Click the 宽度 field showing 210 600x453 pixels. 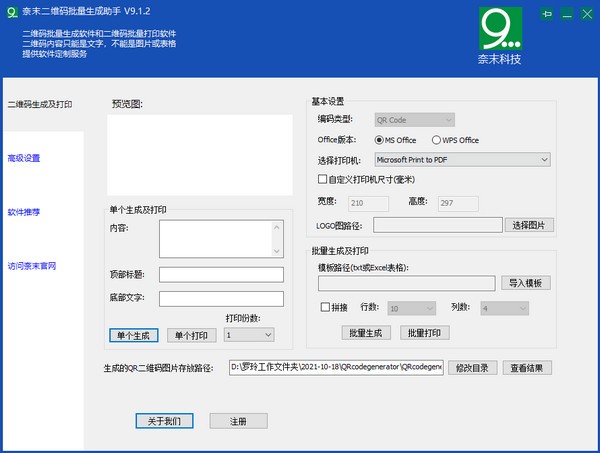coord(368,203)
